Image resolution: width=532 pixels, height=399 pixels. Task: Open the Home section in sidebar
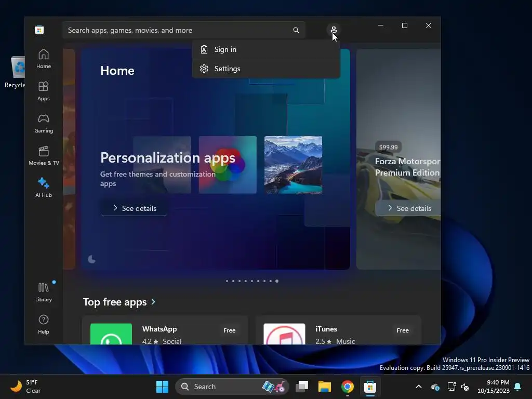pyautogui.click(x=44, y=59)
